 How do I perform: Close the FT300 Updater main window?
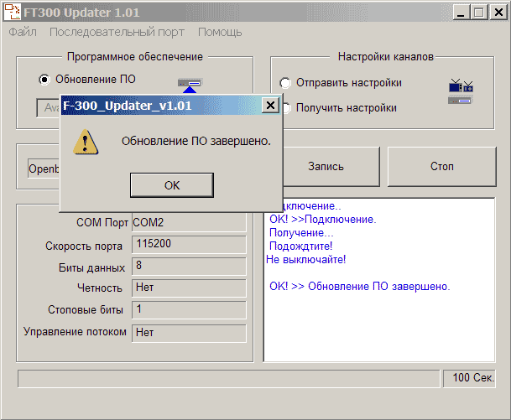click(498, 13)
